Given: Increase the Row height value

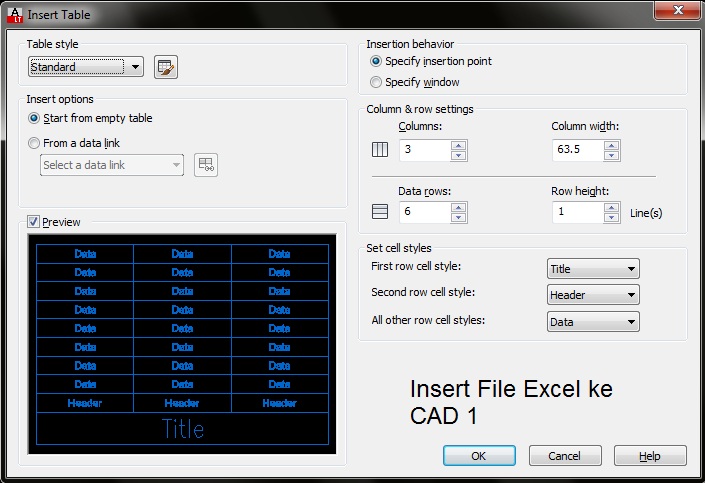Looking at the screenshot, I should pyautogui.click(x=611, y=207).
